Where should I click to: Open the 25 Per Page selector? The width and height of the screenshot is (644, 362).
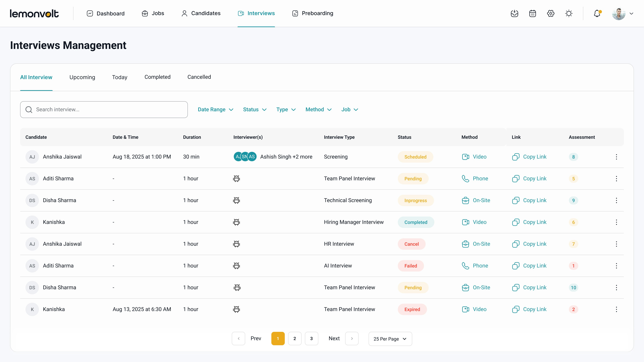[390, 339]
